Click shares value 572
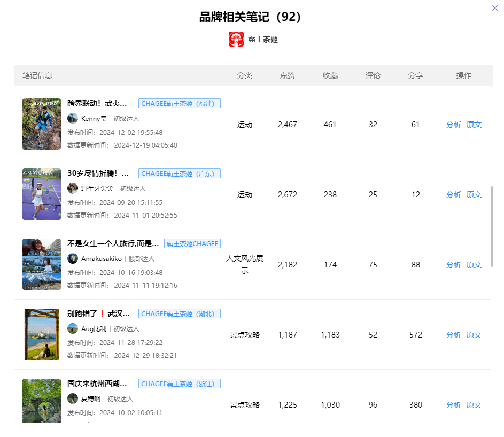 click(416, 335)
